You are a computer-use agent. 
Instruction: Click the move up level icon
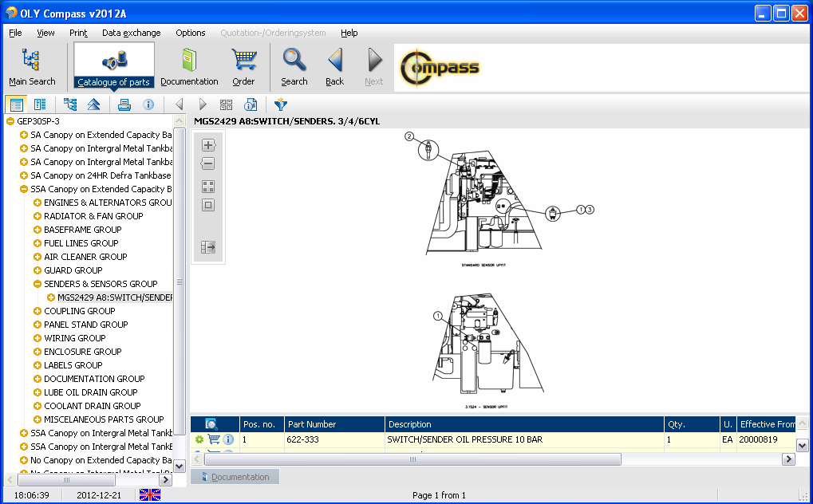point(94,104)
